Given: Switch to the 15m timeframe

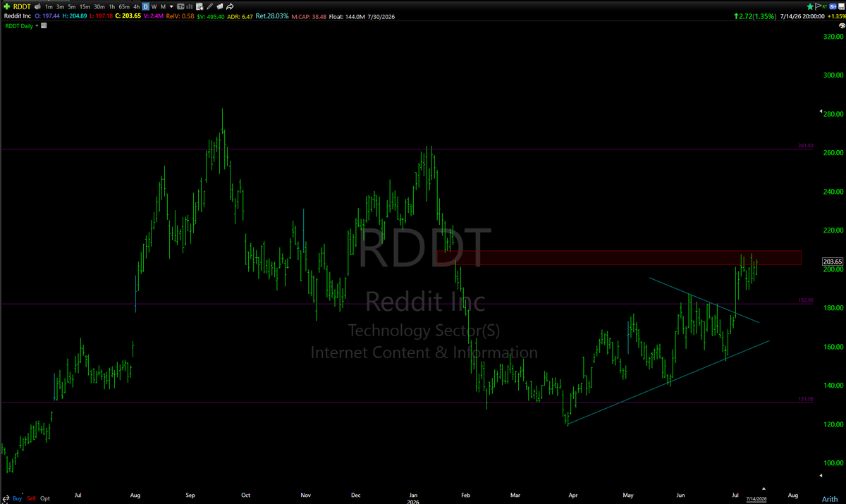Looking at the screenshot, I should pos(85,6).
